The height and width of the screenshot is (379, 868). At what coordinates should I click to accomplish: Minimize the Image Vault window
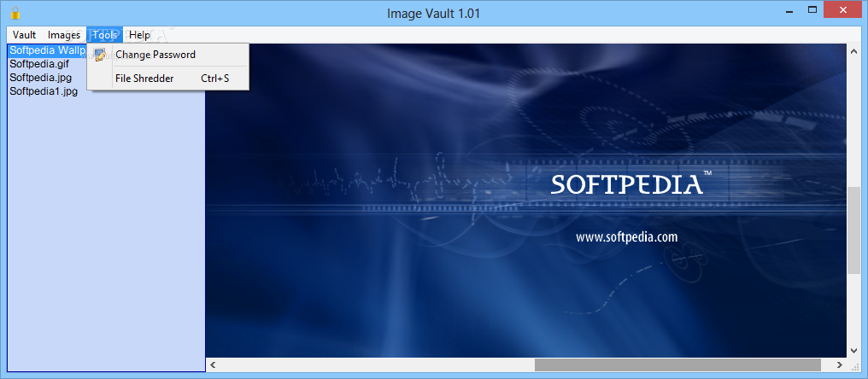click(789, 9)
